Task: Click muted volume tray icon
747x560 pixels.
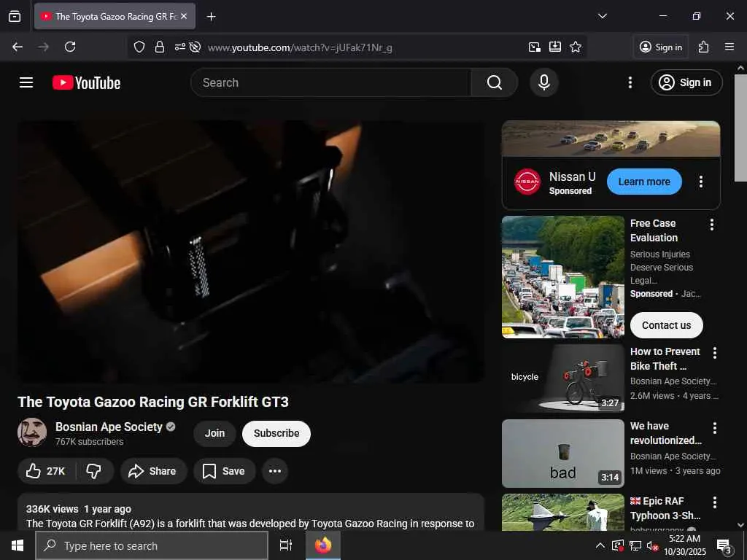Action: [x=652, y=545]
